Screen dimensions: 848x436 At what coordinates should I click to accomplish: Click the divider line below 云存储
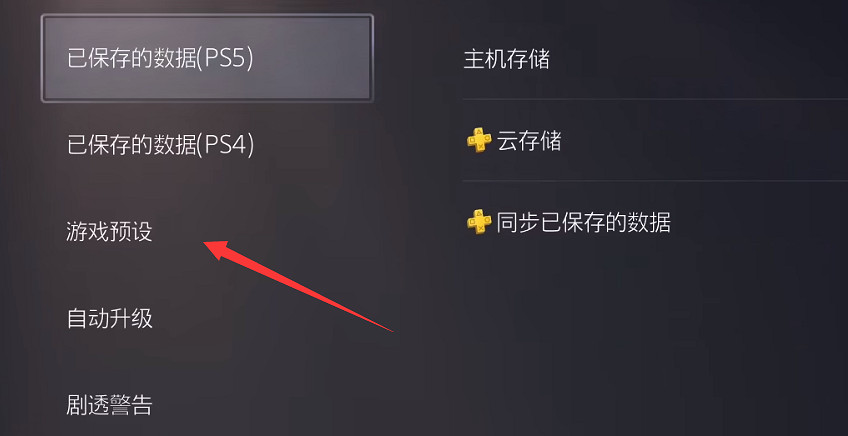[x=655, y=181]
